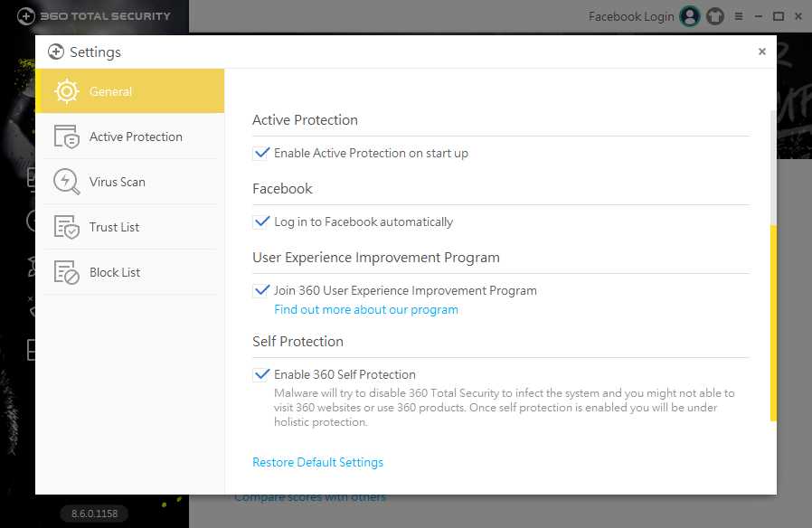
Task: Click the Facebook Login text
Action: pyautogui.click(x=631, y=16)
